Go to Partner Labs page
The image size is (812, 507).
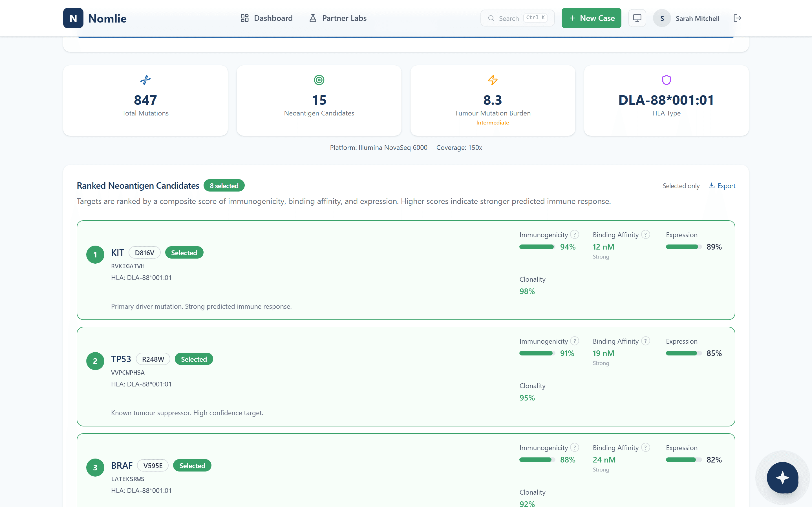click(x=337, y=18)
